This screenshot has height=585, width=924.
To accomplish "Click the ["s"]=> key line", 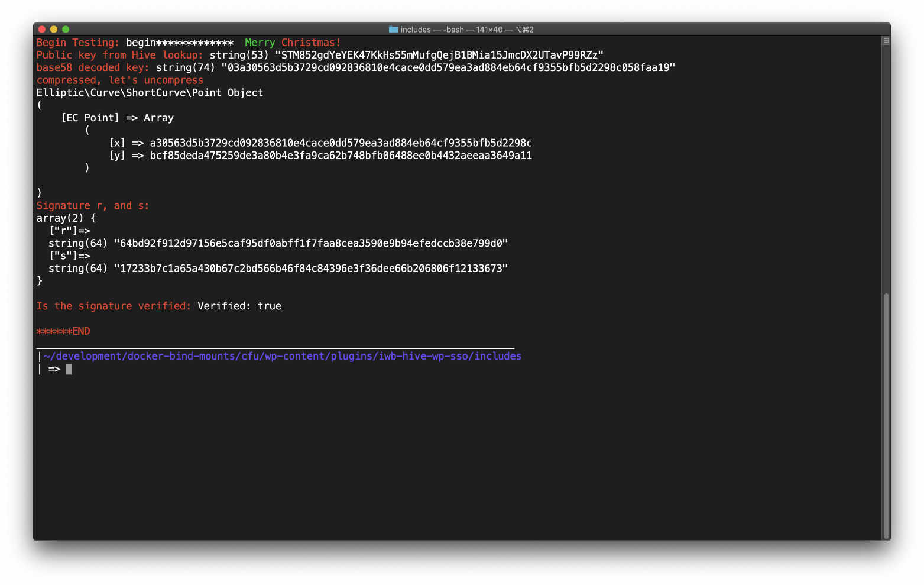I will click(70, 256).
